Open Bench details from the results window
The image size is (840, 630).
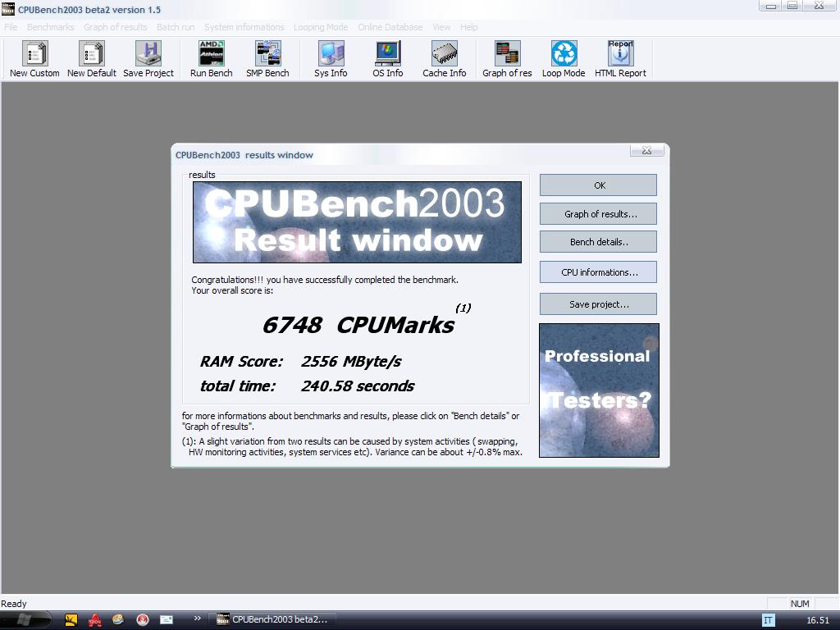(598, 242)
